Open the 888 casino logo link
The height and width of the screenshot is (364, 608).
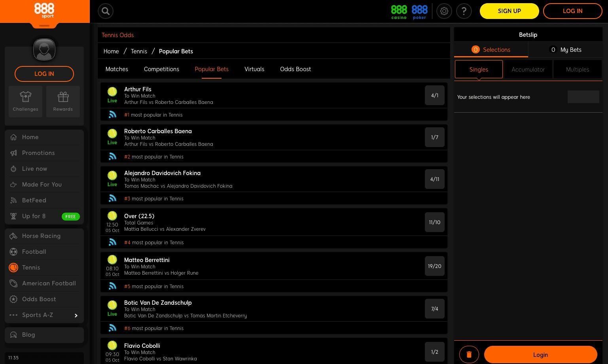[399, 12]
